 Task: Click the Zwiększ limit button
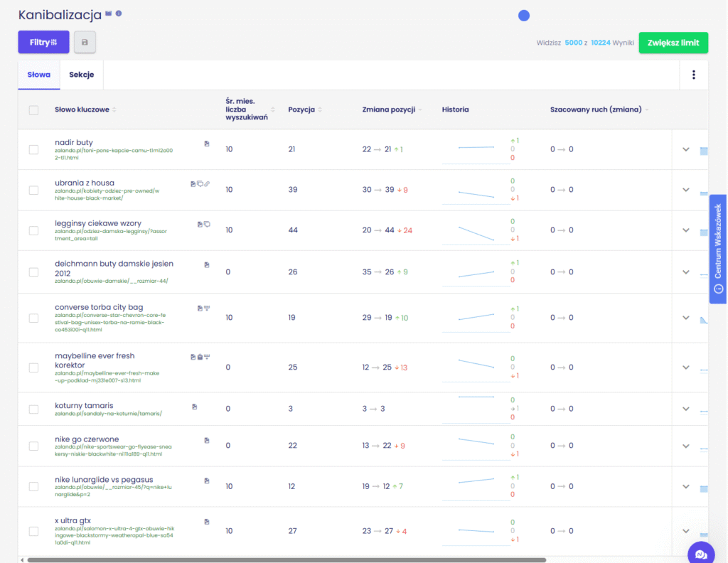click(x=673, y=43)
